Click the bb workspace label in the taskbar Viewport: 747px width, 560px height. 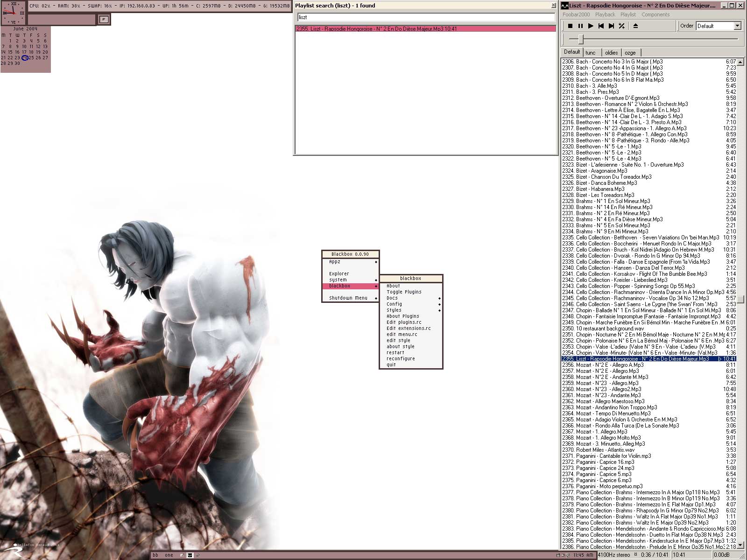pos(155,555)
